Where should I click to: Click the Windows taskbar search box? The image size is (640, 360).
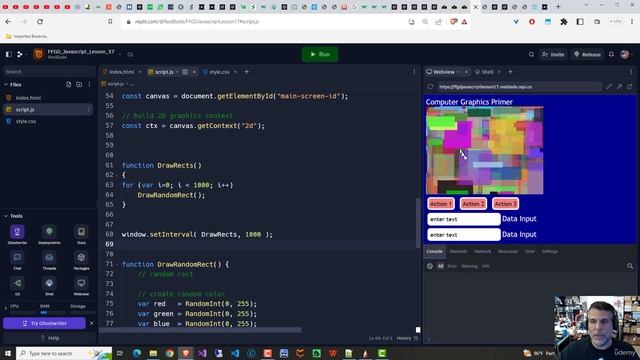click(64, 353)
